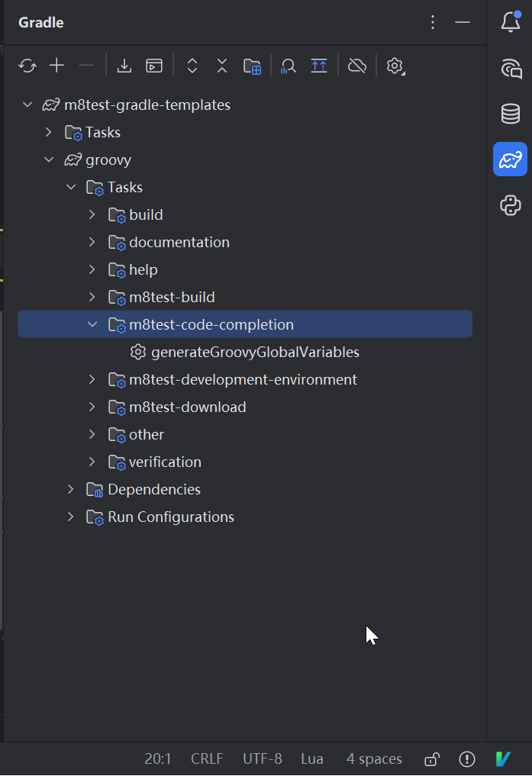Click the Expand All toolbar icon

pyautogui.click(x=192, y=66)
